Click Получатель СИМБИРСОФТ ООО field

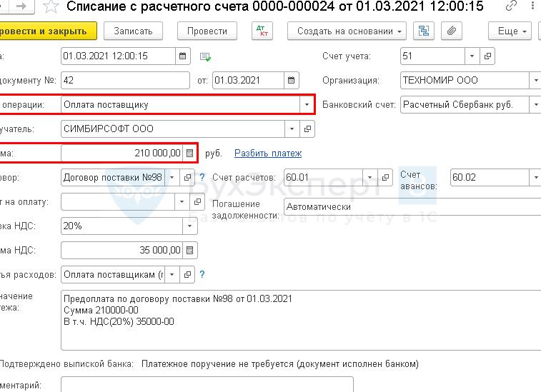pos(173,129)
